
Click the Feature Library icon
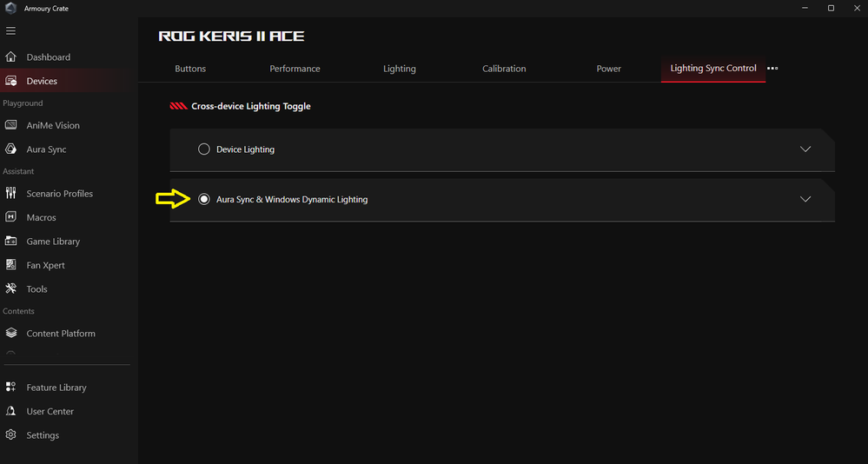(10, 387)
